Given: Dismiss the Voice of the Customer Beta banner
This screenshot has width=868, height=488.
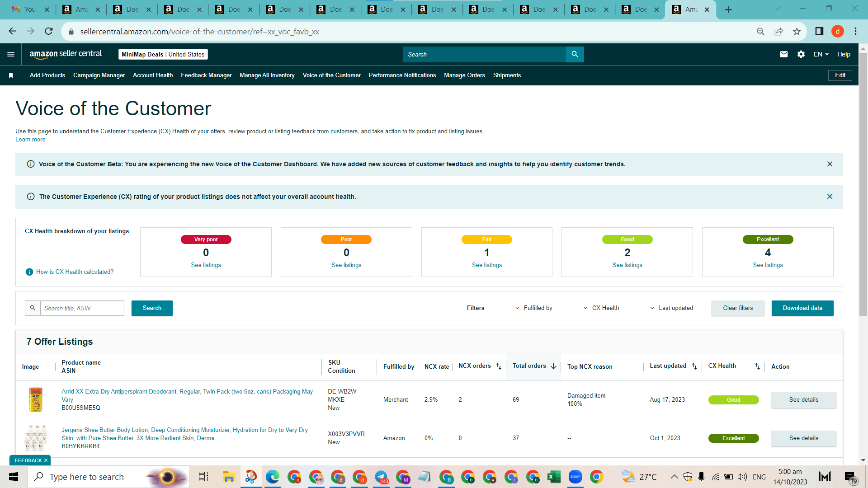Looking at the screenshot, I should [830, 164].
